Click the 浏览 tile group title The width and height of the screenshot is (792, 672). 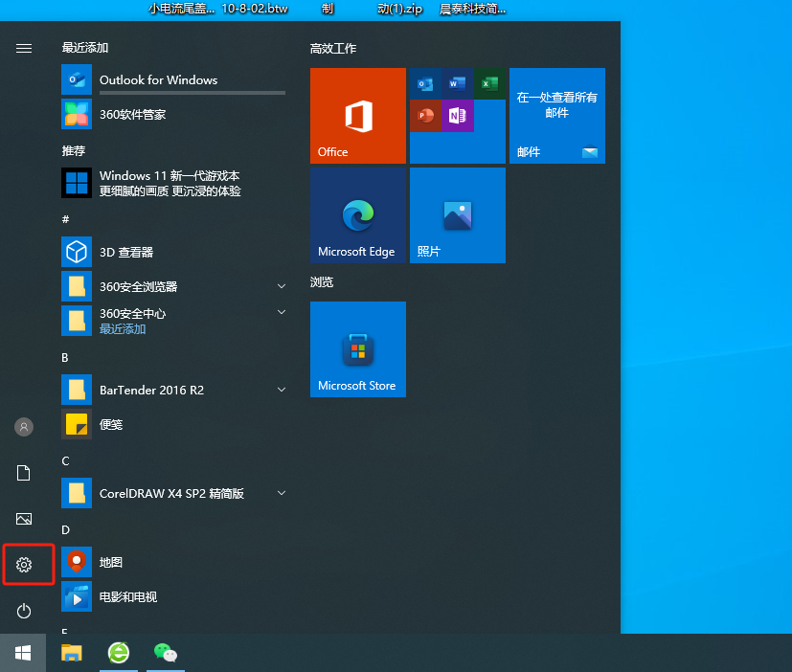(322, 282)
